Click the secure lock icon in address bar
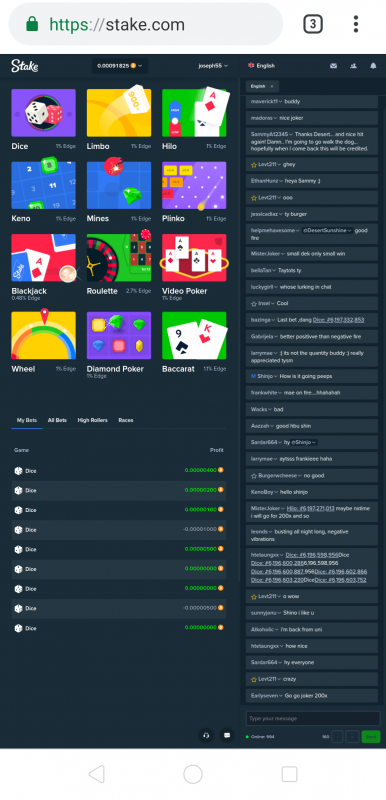 tap(32, 24)
